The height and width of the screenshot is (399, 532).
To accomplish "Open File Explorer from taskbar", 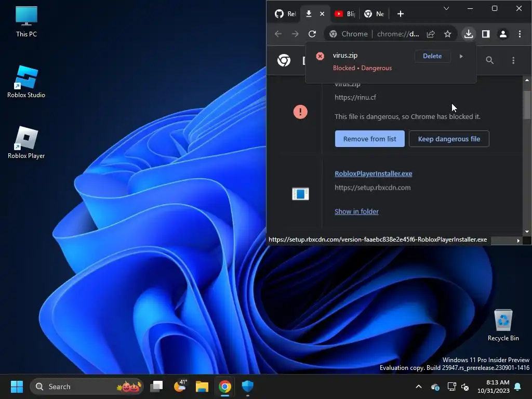I will point(202,387).
